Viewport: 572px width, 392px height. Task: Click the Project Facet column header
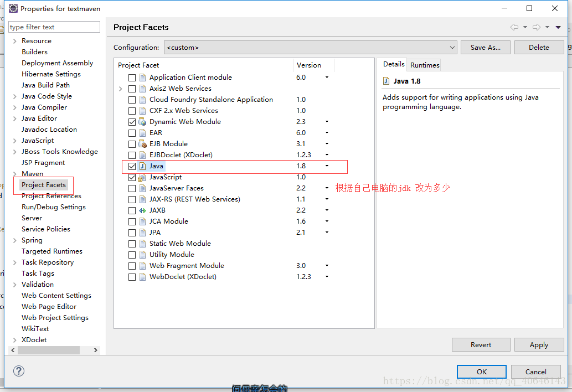tap(204, 65)
